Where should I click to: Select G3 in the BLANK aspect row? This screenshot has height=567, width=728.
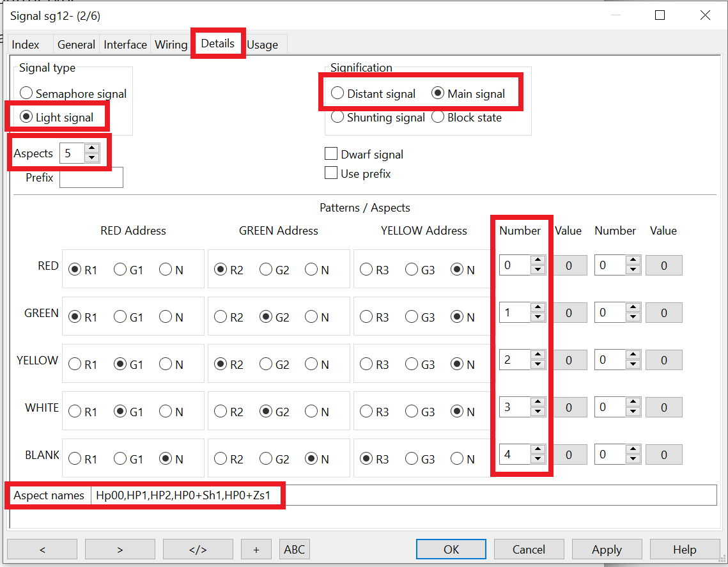coord(412,459)
